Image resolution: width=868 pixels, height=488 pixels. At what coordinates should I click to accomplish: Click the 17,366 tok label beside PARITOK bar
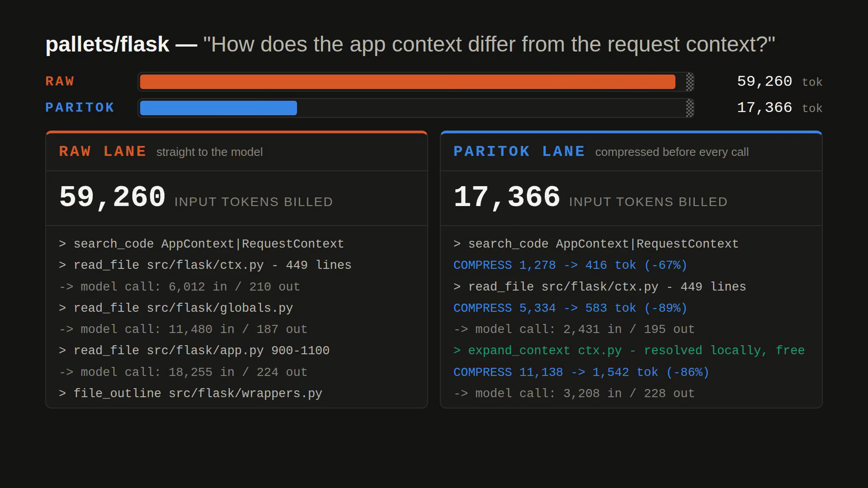tap(779, 108)
